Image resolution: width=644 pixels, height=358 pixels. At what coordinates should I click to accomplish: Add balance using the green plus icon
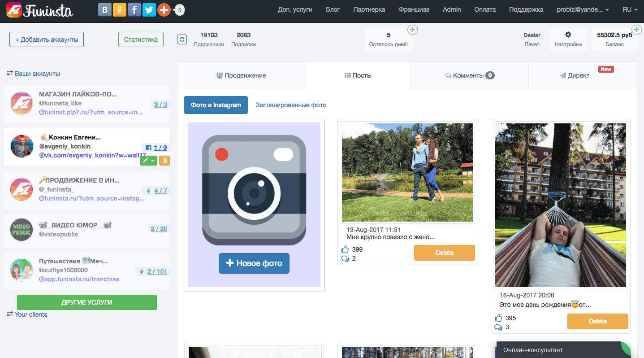636,30
